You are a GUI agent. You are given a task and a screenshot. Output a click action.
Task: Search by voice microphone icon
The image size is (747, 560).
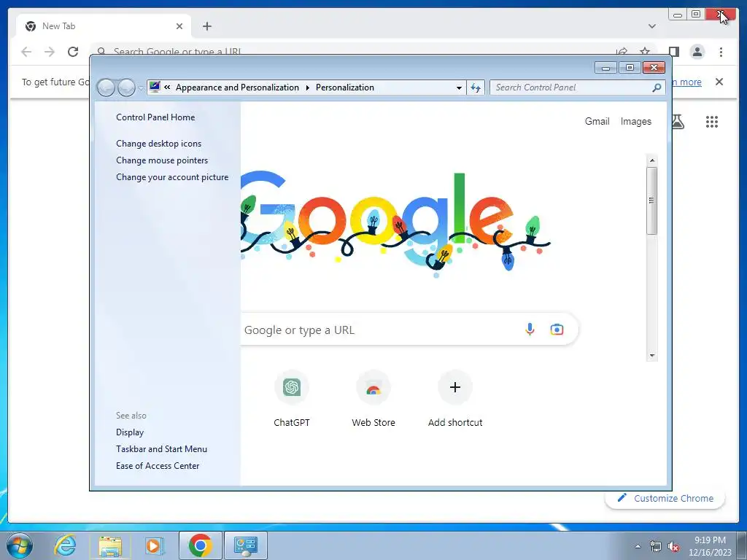530,329
